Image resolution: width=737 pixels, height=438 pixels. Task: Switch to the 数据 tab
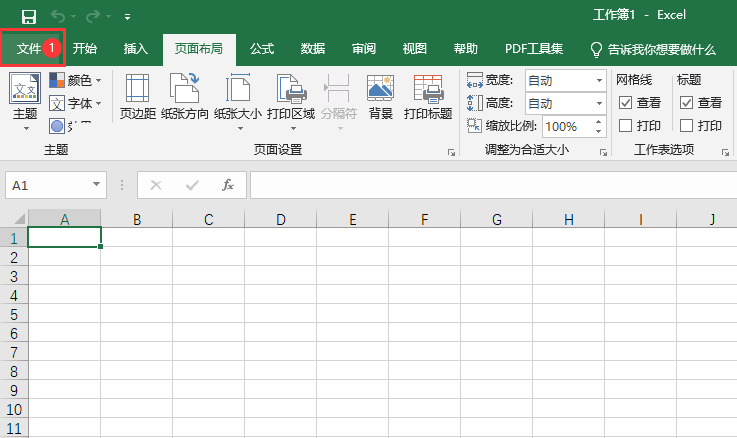point(313,48)
